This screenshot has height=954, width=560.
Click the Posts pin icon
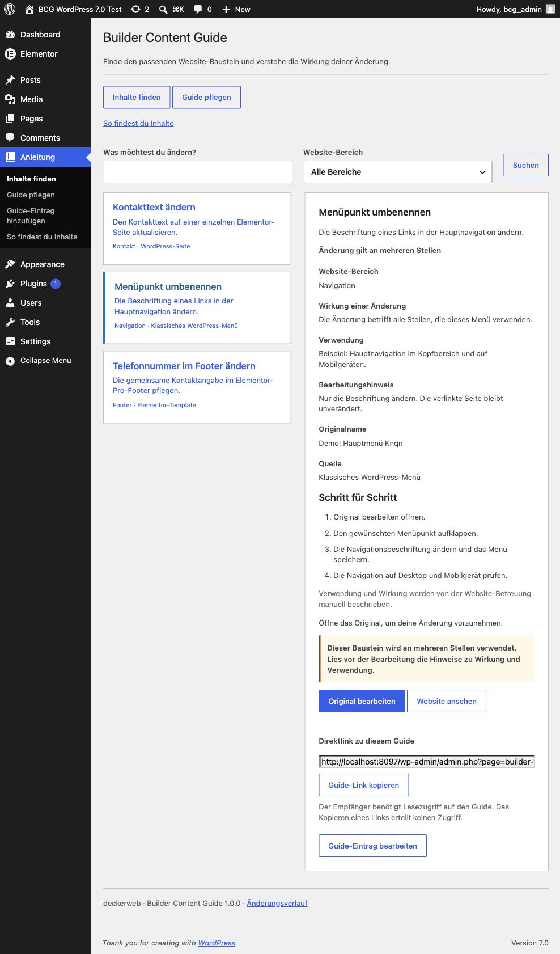tap(10, 80)
